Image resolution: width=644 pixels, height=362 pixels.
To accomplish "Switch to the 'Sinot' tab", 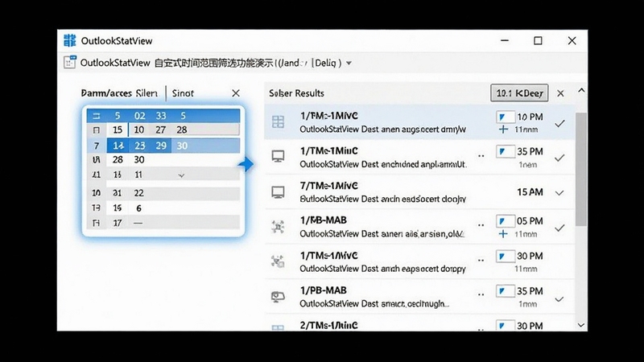I will (183, 93).
